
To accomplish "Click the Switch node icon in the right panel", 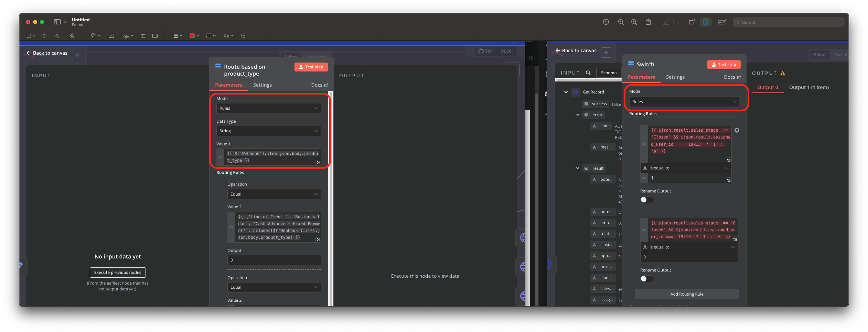I will (631, 64).
